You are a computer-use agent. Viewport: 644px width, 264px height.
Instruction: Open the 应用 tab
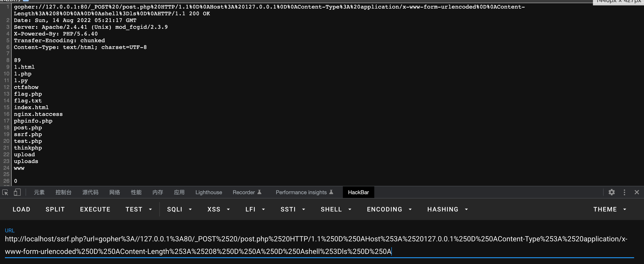[x=179, y=192]
